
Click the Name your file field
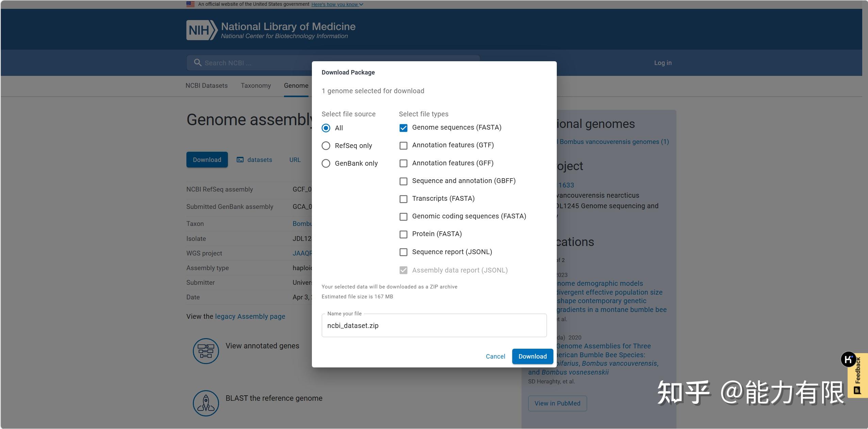(x=434, y=325)
